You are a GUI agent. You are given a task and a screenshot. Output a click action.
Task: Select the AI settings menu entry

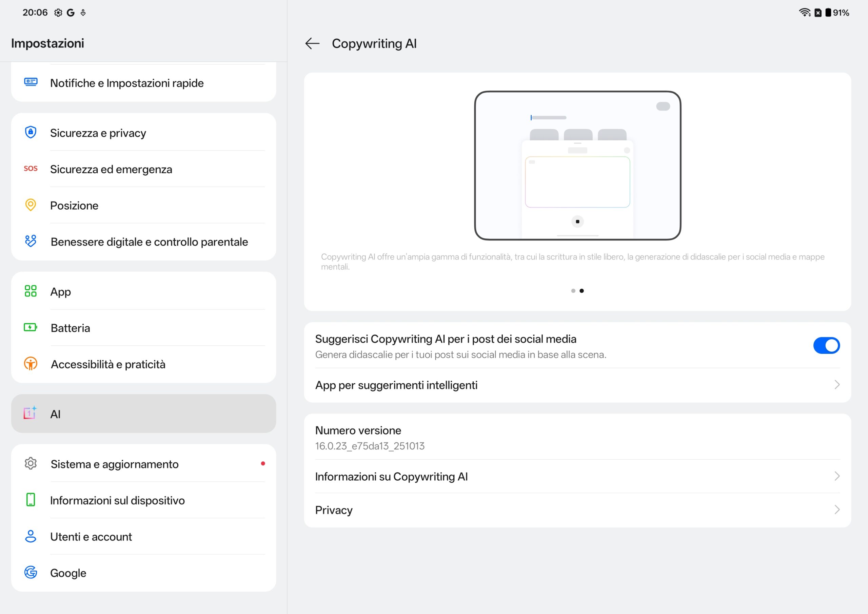[144, 414]
